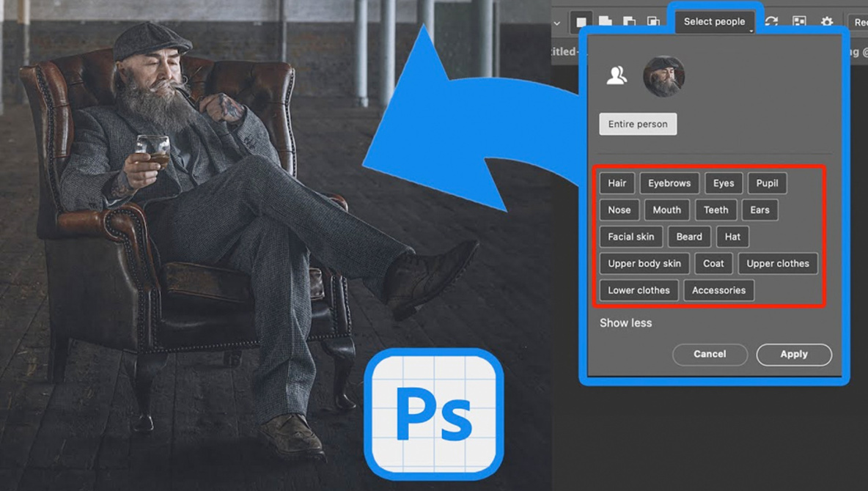The width and height of the screenshot is (868, 491).
Task: Choose the Coat option
Action: [713, 264]
